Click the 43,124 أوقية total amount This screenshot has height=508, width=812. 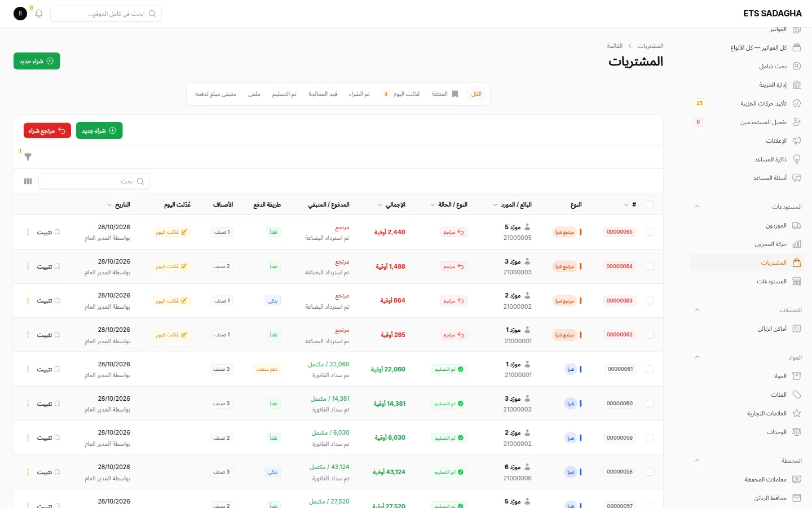[389, 472]
